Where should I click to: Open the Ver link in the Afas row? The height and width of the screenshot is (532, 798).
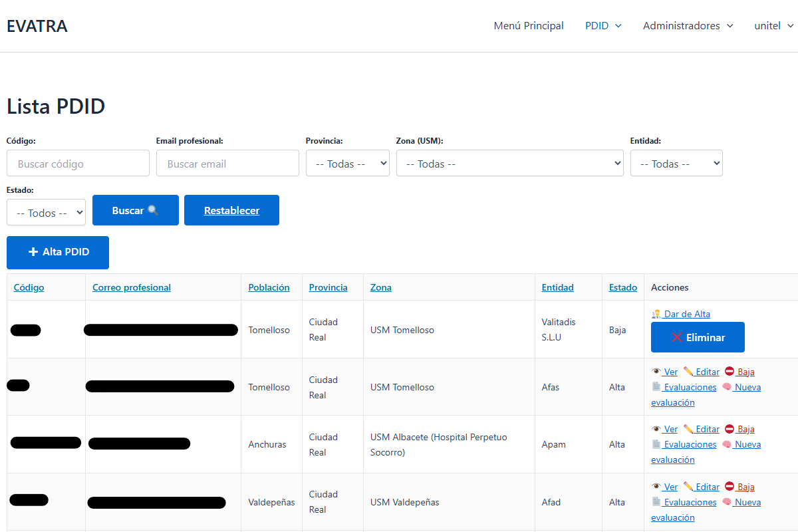click(664, 372)
